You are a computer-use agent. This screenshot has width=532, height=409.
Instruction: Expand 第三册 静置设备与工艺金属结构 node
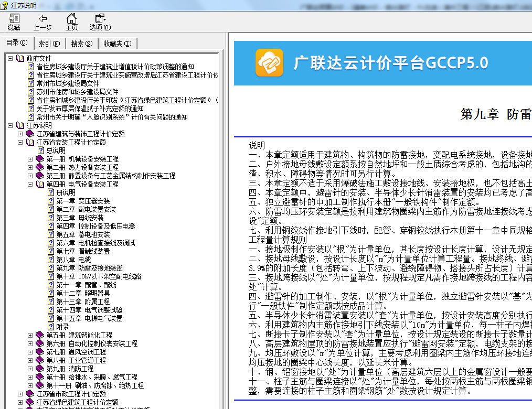[30, 176]
